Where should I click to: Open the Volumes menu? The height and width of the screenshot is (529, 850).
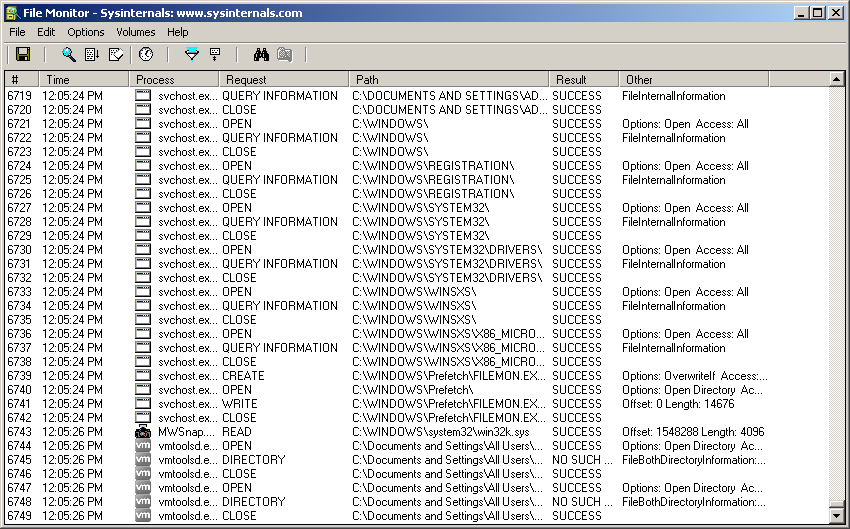pos(135,32)
